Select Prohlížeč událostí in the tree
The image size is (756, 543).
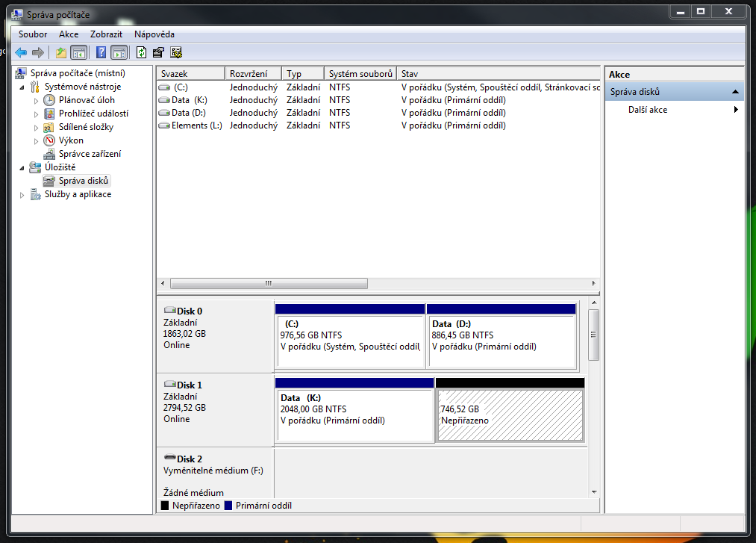[x=93, y=114]
